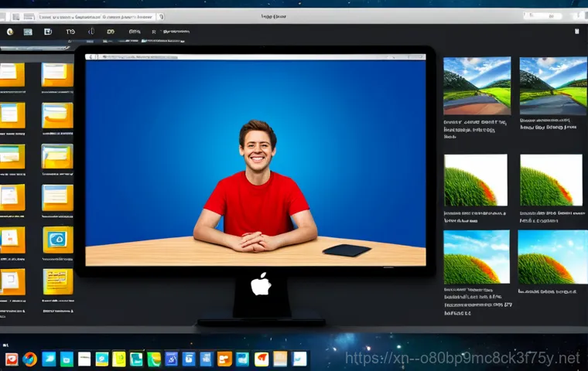Launch the red square app at the dock's start
This screenshot has height=371, width=588.
[x=12, y=359]
